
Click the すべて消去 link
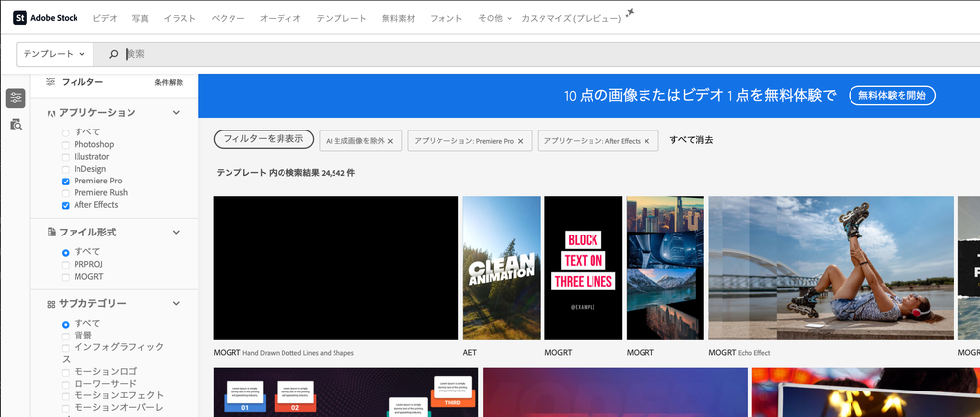tap(692, 140)
